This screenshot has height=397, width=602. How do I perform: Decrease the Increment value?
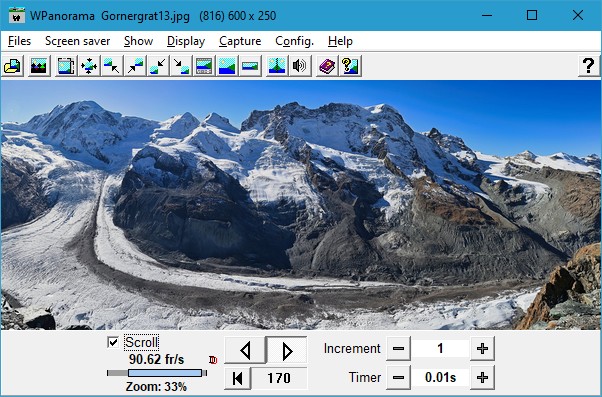tap(398, 348)
